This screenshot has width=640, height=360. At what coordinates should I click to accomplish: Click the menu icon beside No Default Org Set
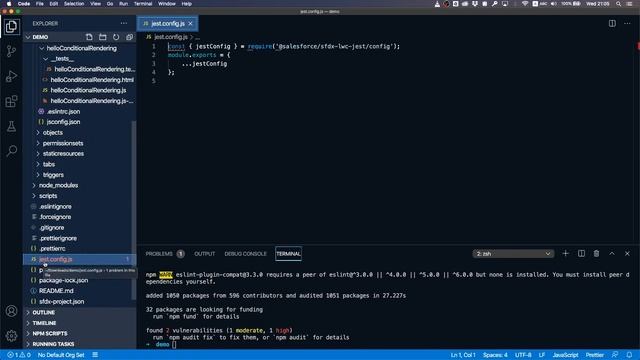coord(95,355)
